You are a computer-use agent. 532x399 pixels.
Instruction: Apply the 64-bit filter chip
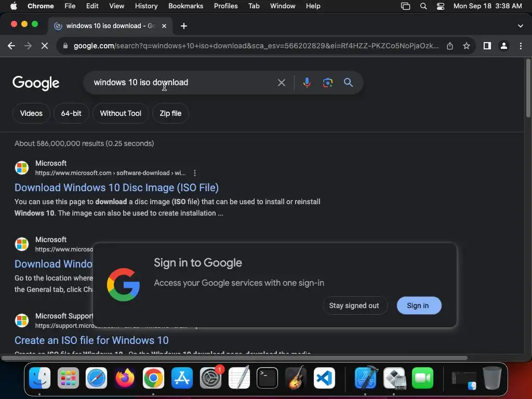coord(71,113)
